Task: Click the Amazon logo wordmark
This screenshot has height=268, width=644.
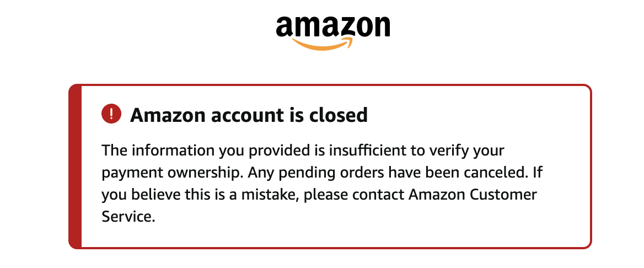Action: pos(333,26)
